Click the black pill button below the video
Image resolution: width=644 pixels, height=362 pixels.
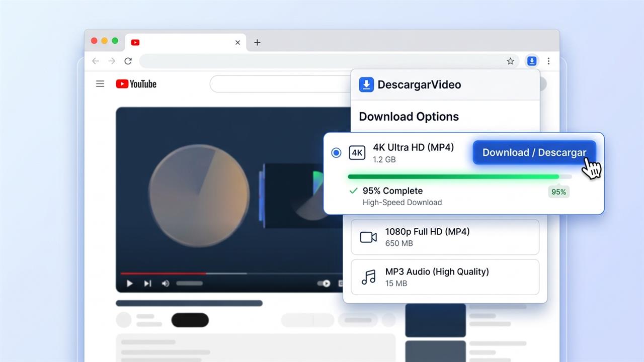(x=190, y=320)
